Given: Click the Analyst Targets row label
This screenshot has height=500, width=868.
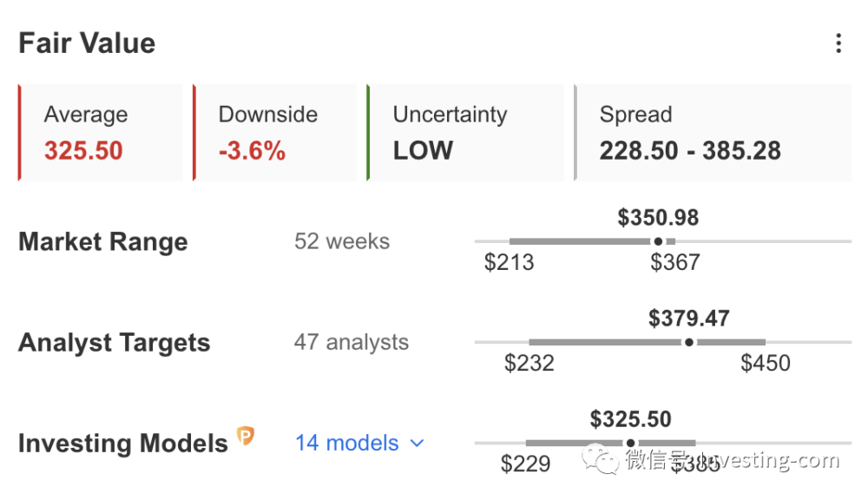Looking at the screenshot, I should pos(114,342).
